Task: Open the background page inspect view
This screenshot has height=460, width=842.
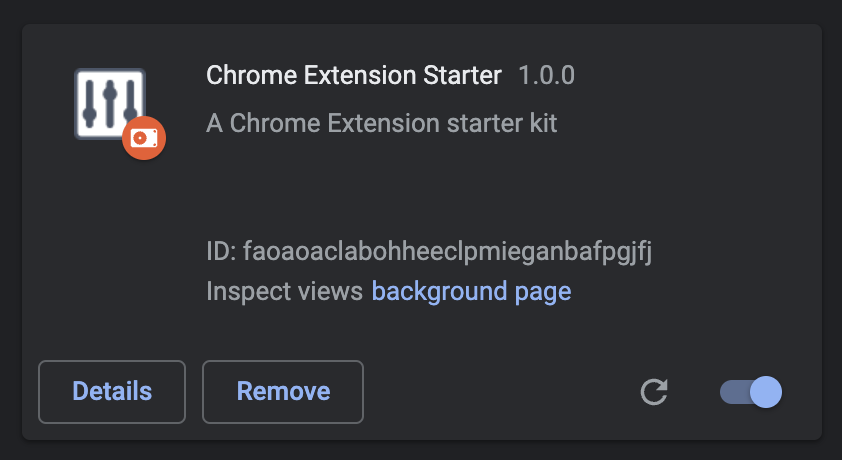Action: pyautogui.click(x=471, y=292)
